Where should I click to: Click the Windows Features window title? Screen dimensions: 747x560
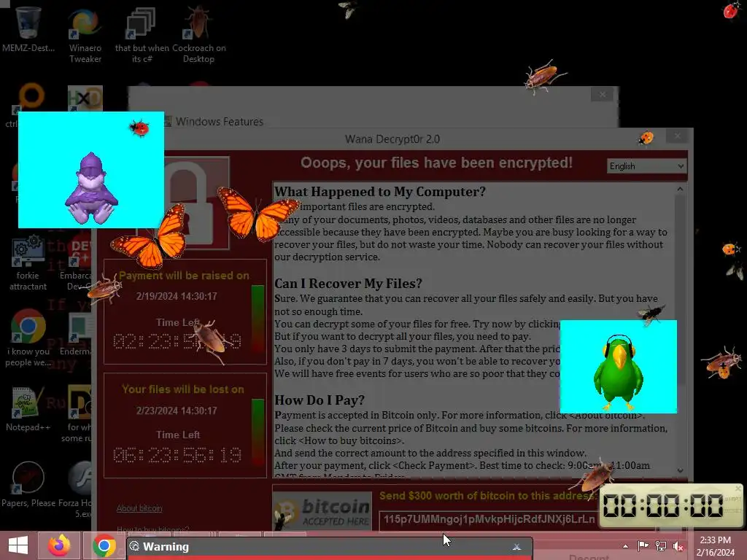pos(219,122)
